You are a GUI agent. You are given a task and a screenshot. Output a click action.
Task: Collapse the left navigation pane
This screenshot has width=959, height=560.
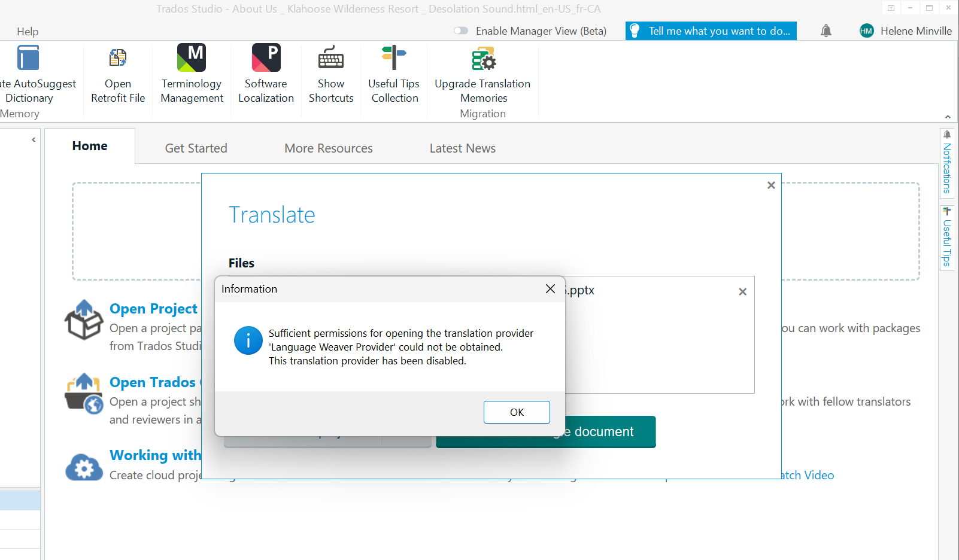33,139
